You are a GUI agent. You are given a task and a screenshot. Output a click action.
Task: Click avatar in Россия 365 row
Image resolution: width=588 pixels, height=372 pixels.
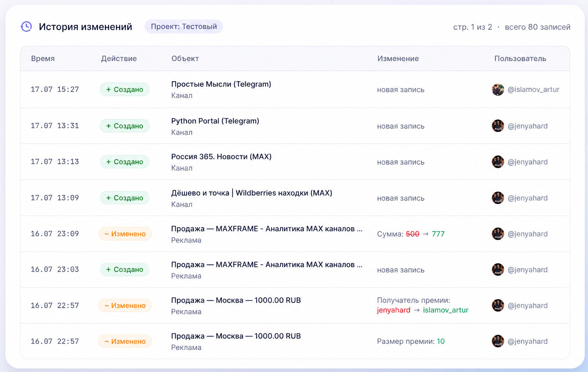click(x=498, y=162)
